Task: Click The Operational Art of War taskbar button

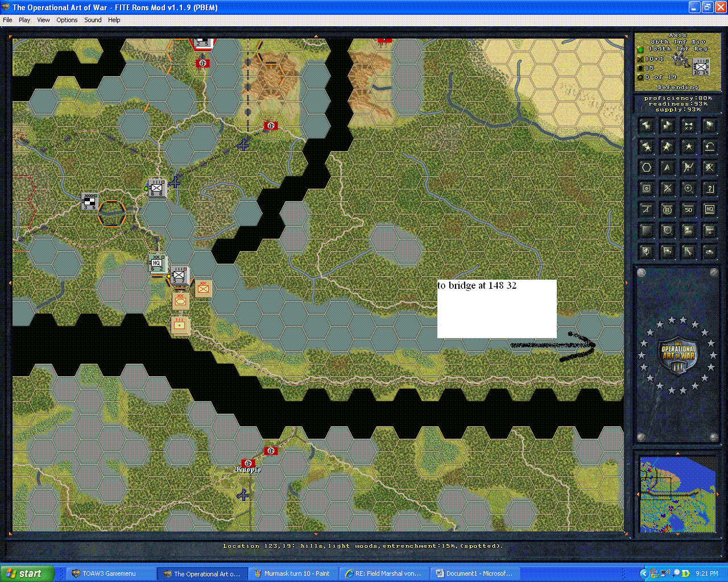Action: pos(204,573)
